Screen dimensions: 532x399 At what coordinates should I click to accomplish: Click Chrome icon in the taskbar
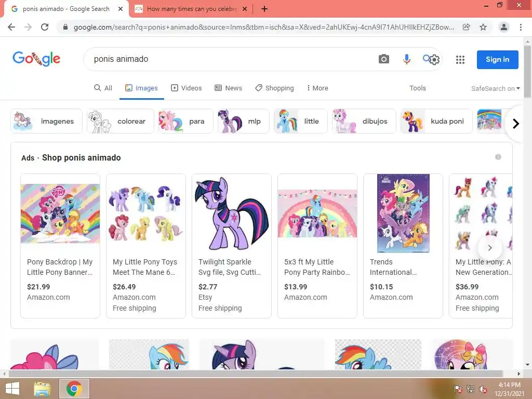(74, 389)
